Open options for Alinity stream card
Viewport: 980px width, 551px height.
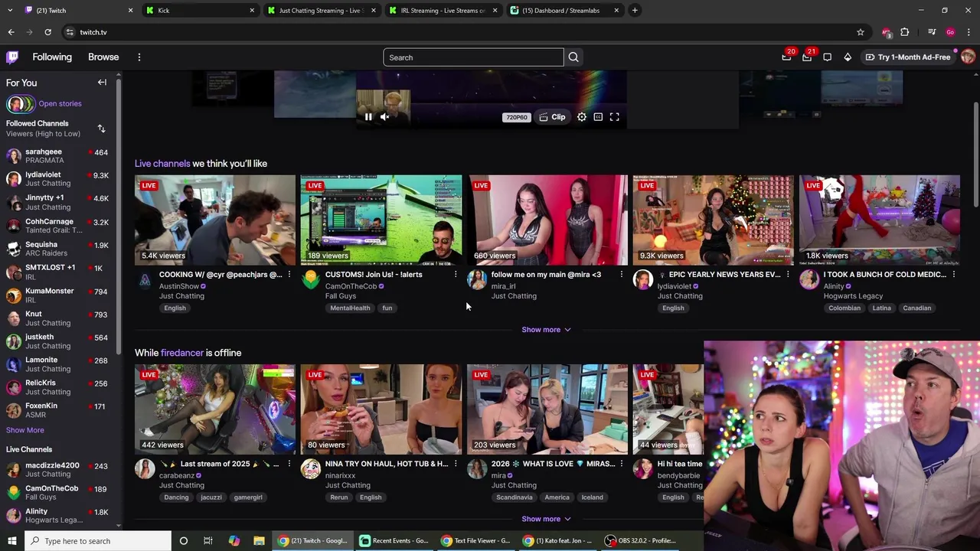pos(953,275)
